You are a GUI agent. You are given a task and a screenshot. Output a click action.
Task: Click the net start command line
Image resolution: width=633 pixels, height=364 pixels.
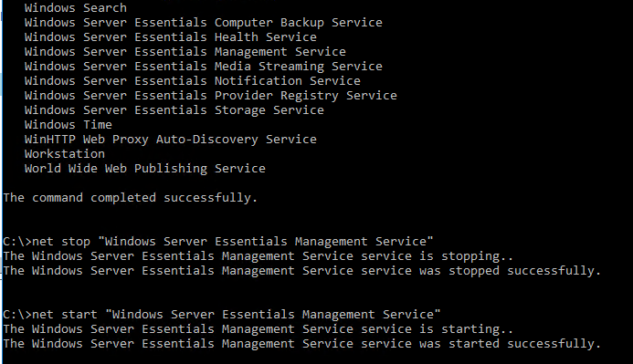(x=222, y=315)
